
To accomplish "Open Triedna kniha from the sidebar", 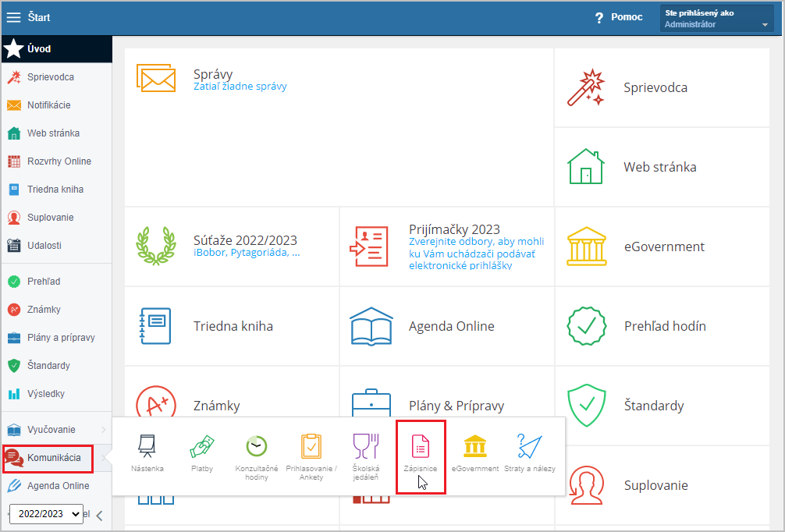I will (55, 190).
